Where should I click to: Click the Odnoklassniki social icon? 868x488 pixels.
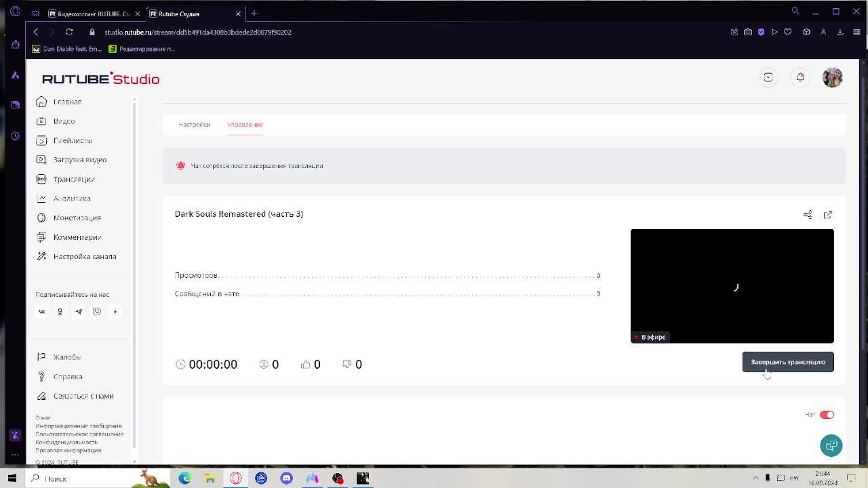(x=60, y=312)
